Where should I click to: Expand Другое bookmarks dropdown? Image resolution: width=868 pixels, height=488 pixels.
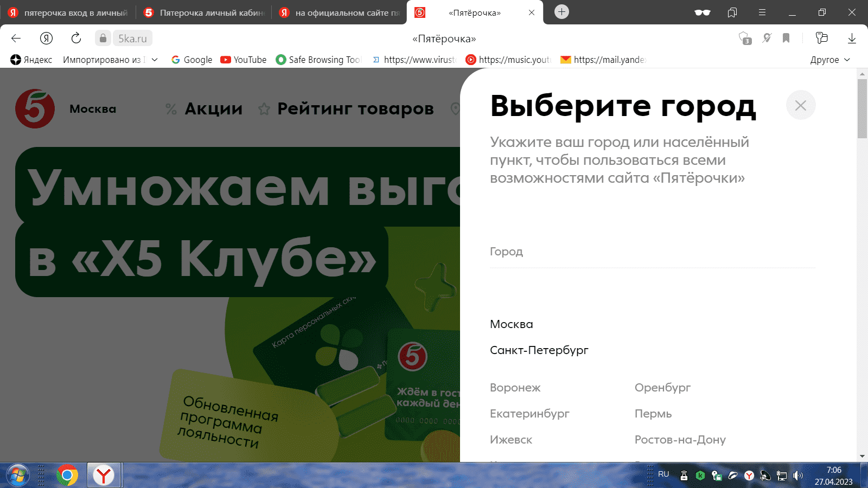click(x=830, y=60)
